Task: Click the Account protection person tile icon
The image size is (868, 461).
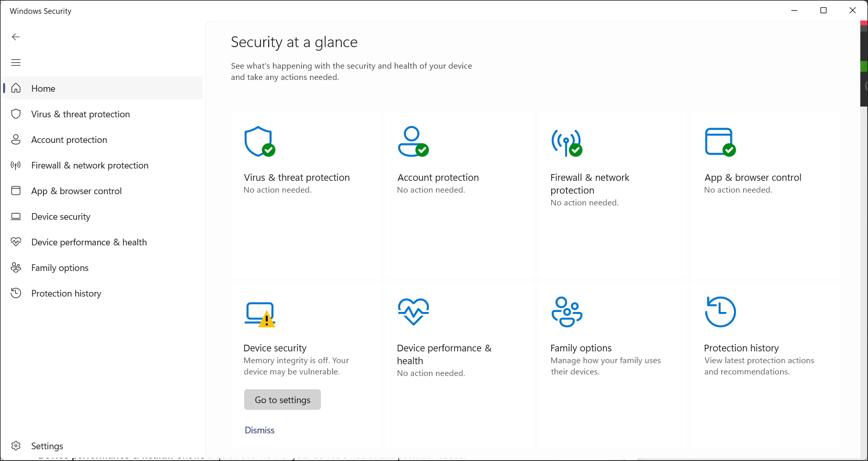Action: click(413, 142)
